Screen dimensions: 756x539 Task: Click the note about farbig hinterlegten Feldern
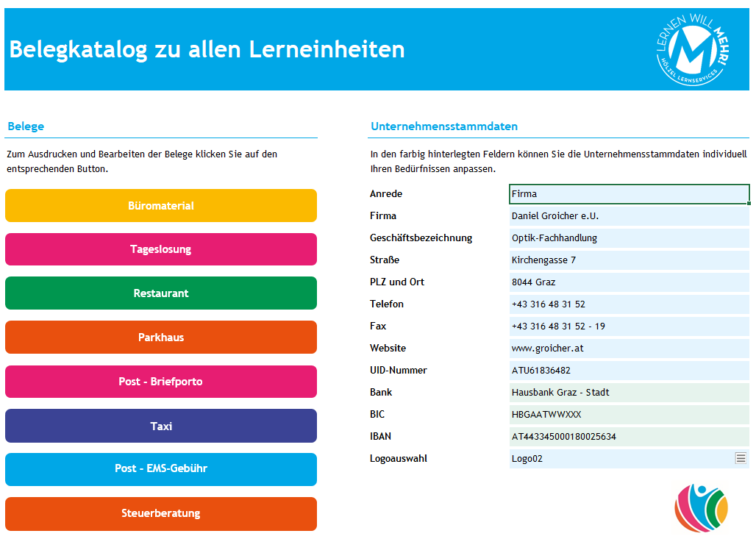point(558,162)
